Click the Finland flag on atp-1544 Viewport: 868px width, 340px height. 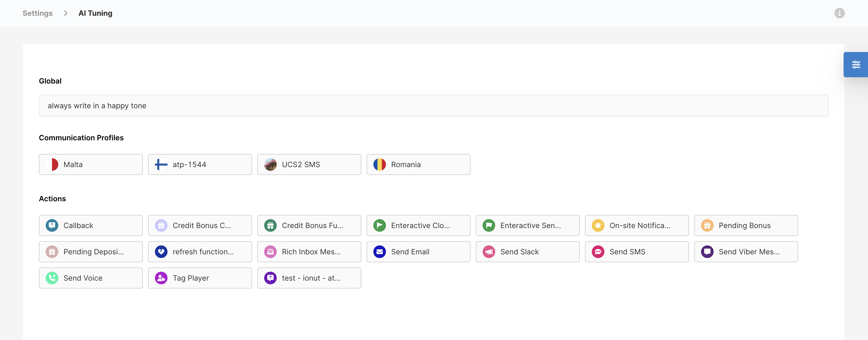pos(161,164)
